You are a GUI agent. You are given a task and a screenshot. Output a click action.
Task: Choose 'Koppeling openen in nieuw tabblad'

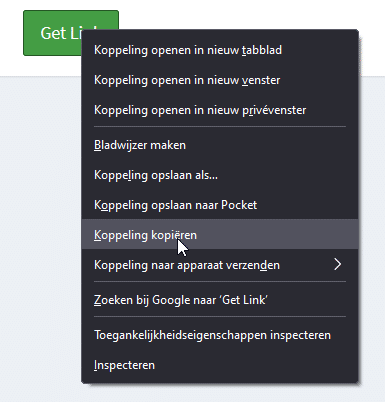[x=220, y=50]
